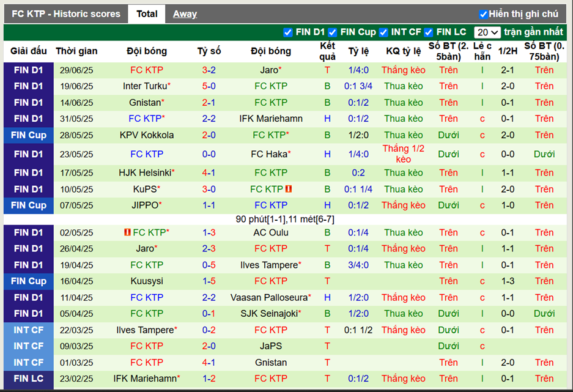Click the INT CF label for 22/03/25
Screen dimensions: 573x392
pyautogui.click(x=29, y=330)
